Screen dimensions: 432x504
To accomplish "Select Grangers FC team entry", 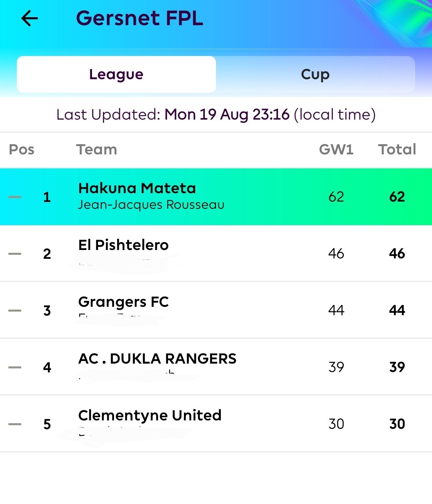I will [216, 310].
